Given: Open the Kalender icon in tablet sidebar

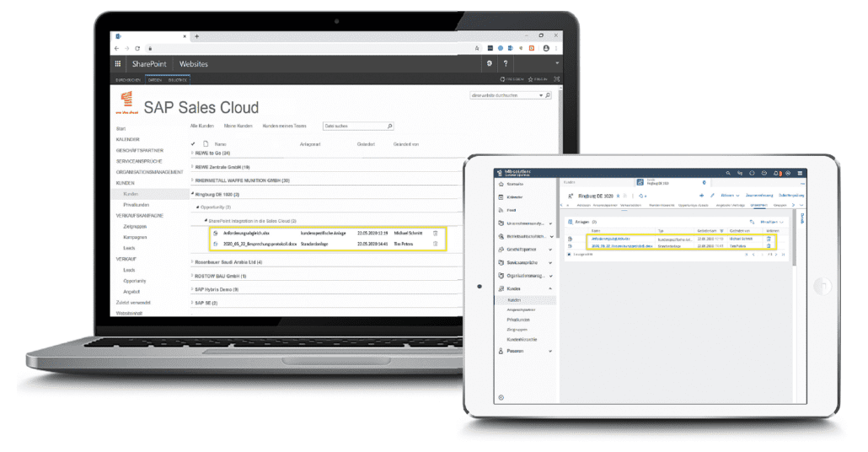Looking at the screenshot, I should (502, 196).
